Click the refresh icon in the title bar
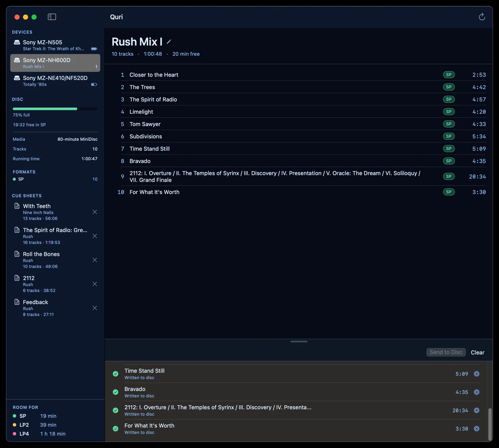The image size is (499, 448). click(x=482, y=17)
